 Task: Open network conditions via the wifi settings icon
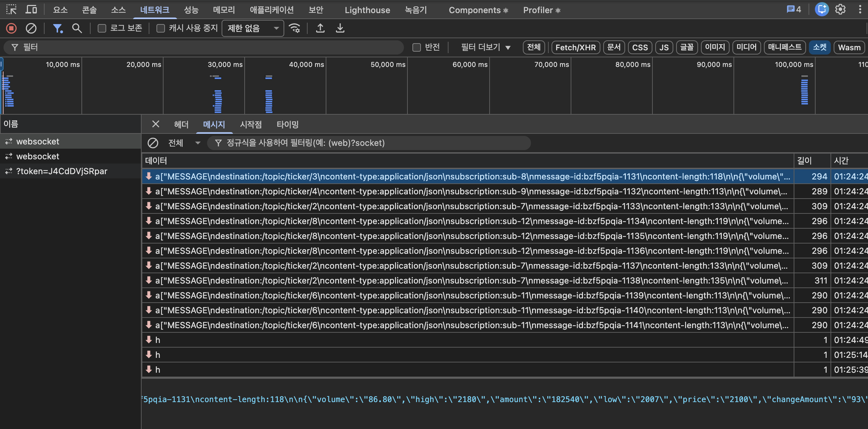pos(295,28)
